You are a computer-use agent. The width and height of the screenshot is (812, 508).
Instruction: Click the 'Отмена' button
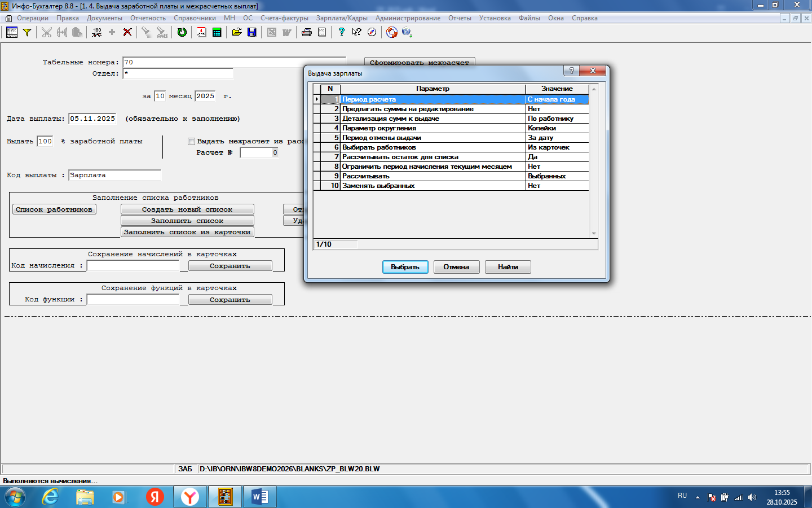(x=456, y=267)
